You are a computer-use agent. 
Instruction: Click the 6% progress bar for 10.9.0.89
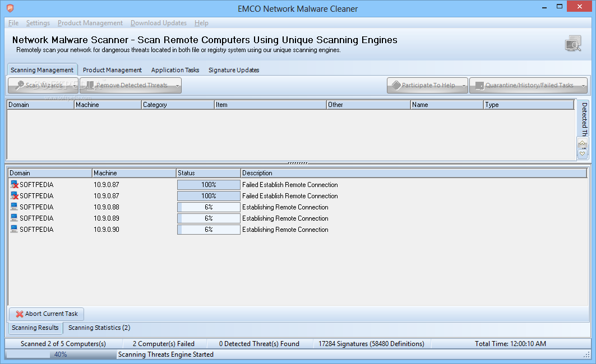[x=209, y=218]
